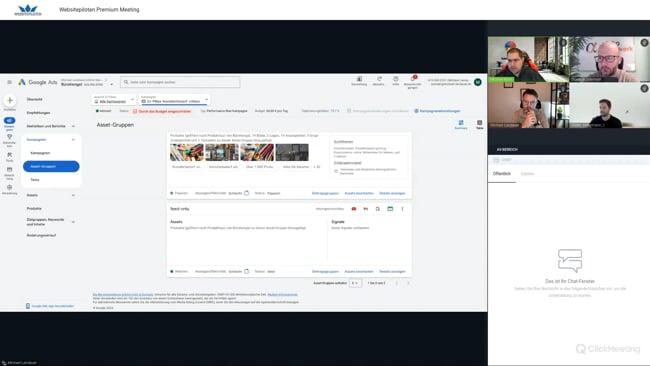Open the notifications bell icon
The width and height of the screenshot is (650, 366).
[x=412, y=79]
